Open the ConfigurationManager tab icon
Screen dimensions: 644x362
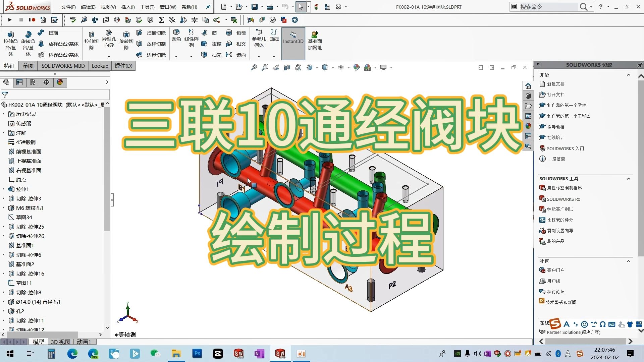(x=33, y=82)
